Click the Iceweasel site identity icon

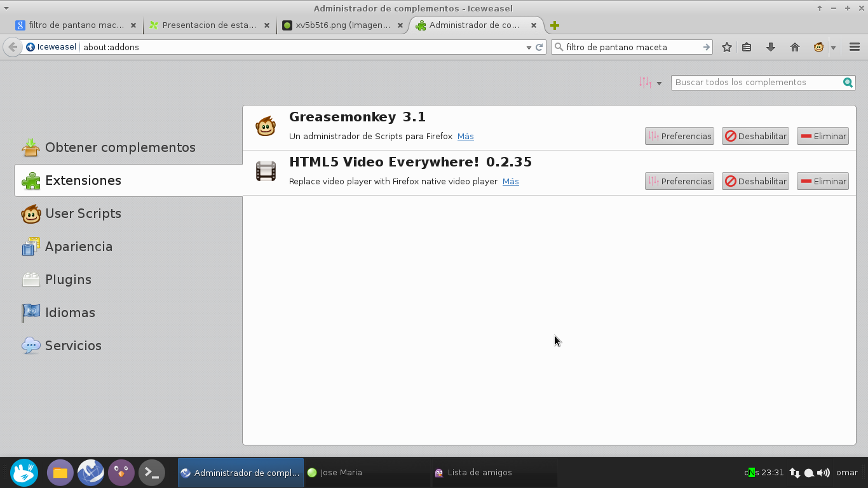tap(31, 47)
